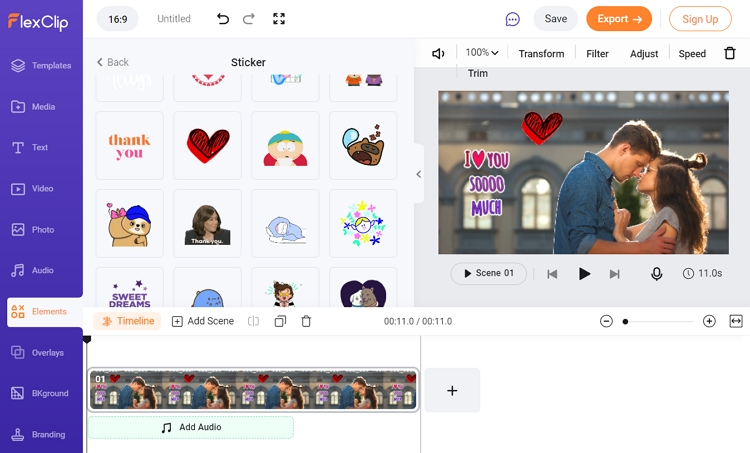The width and height of the screenshot is (750, 453).
Task: Skip to the next scene
Action: click(x=615, y=274)
